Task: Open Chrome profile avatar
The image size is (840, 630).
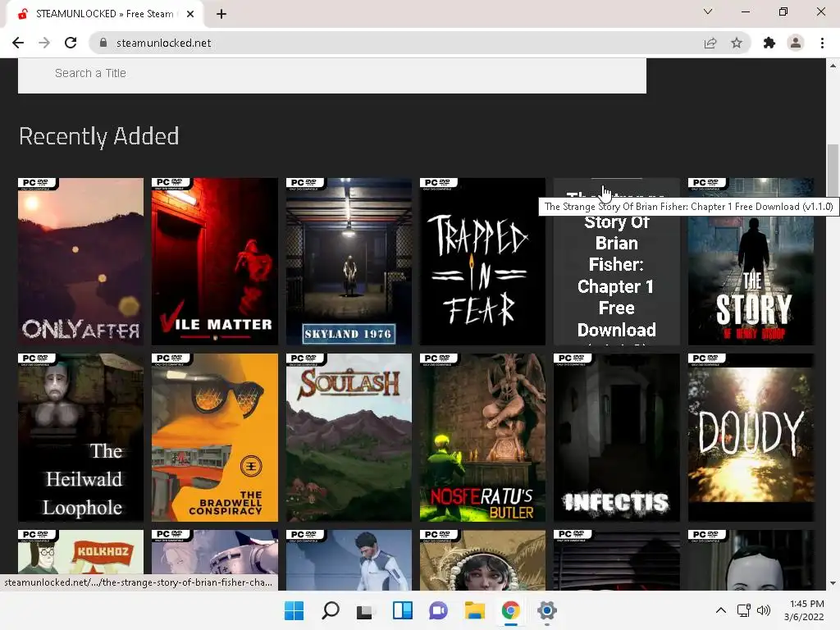Action: click(796, 43)
